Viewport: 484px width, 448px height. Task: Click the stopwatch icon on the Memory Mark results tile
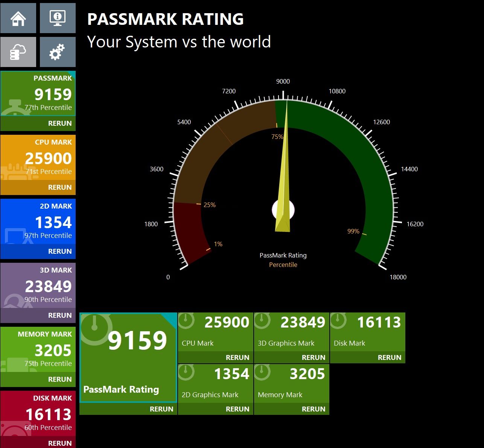pos(262,372)
